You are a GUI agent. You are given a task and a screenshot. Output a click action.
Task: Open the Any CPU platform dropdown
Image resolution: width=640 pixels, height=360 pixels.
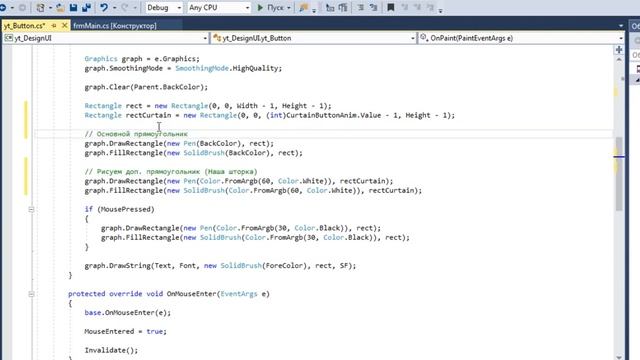click(x=218, y=7)
